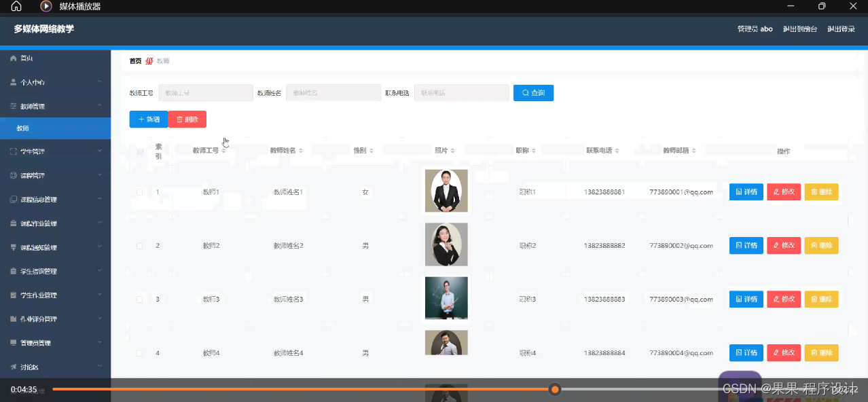Click the icon beside 课程通知管理
This screenshot has height=402, width=868.
14,247
